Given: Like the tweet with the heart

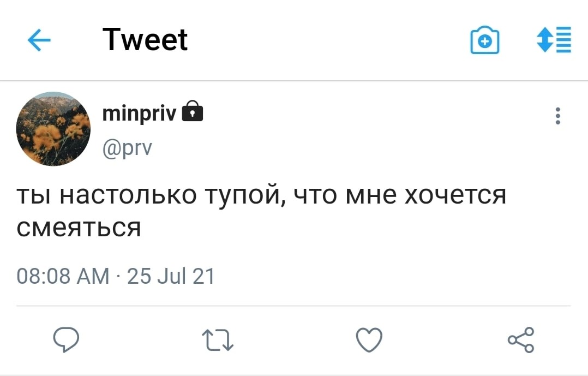Looking at the screenshot, I should pos(369,341).
